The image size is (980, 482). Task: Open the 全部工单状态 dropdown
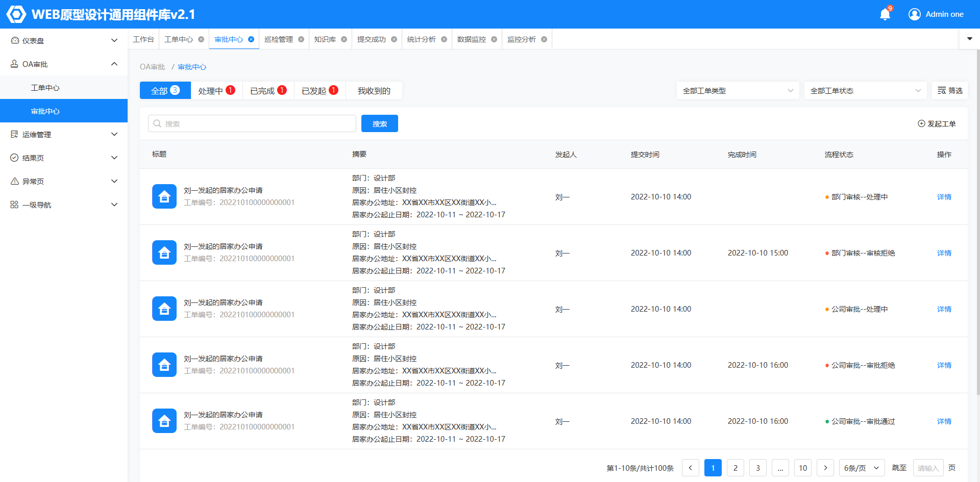coord(865,91)
